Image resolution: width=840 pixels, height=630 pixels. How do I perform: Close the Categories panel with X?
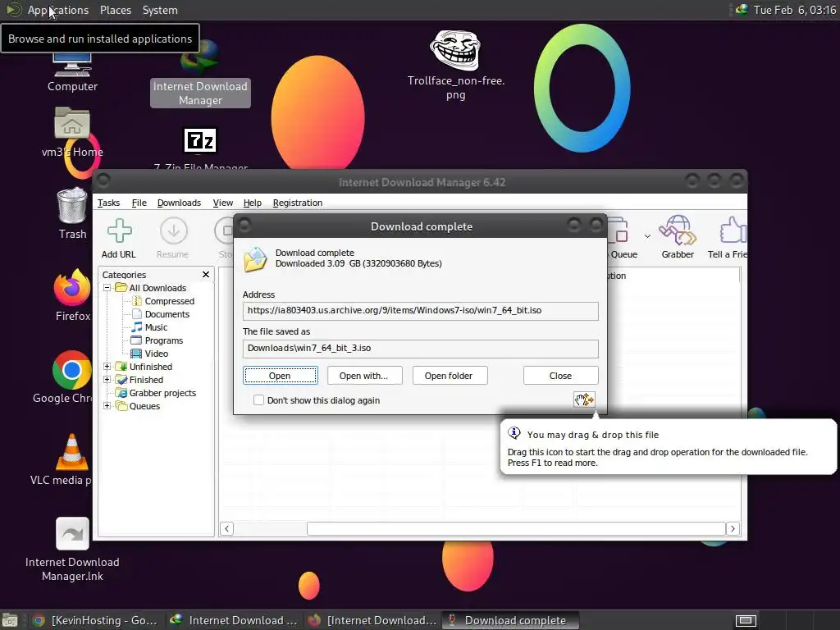pyautogui.click(x=206, y=274)
